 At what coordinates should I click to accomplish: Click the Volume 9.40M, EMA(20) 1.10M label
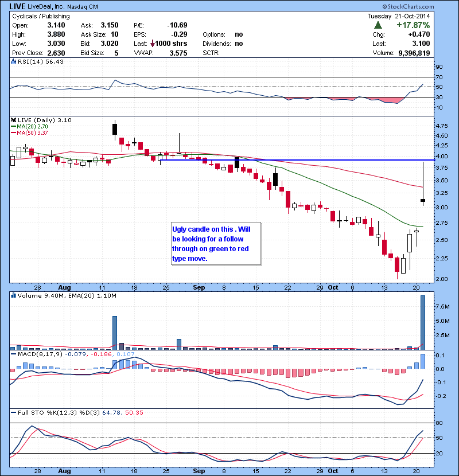67,295
